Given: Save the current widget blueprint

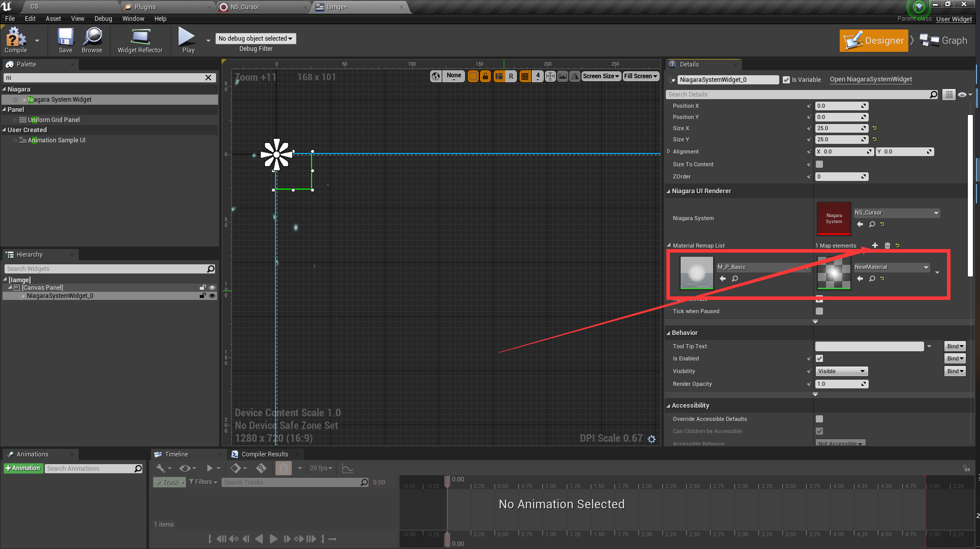Looking at the screenshot, I should pos(65,40).
